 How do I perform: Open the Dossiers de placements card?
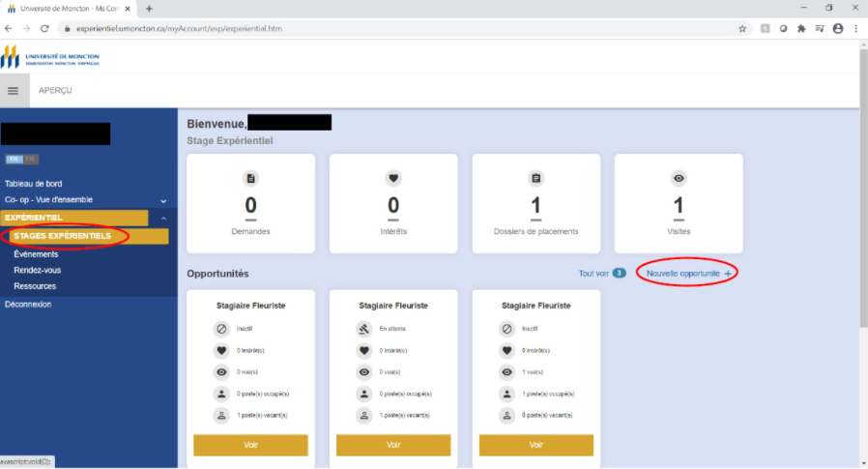(536, 204)
